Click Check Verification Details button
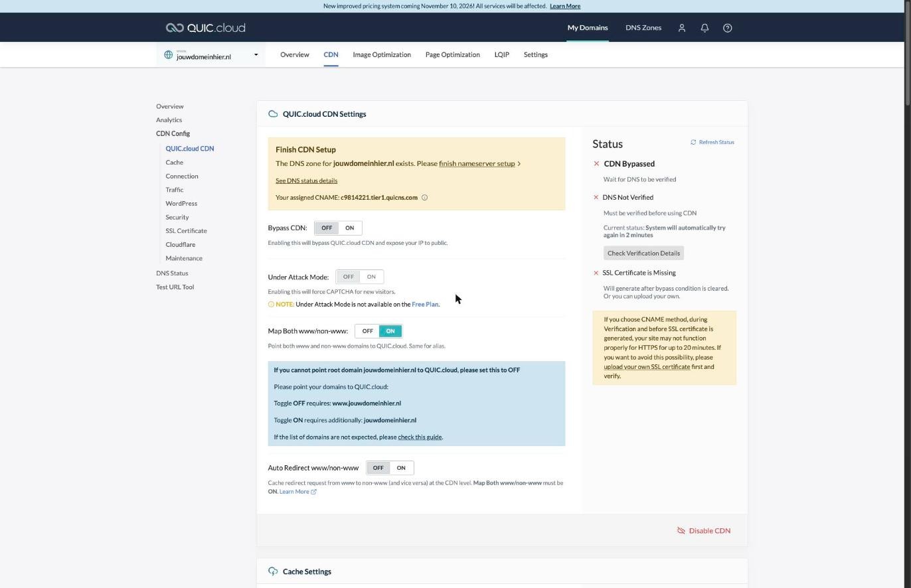 pos(643,254)
